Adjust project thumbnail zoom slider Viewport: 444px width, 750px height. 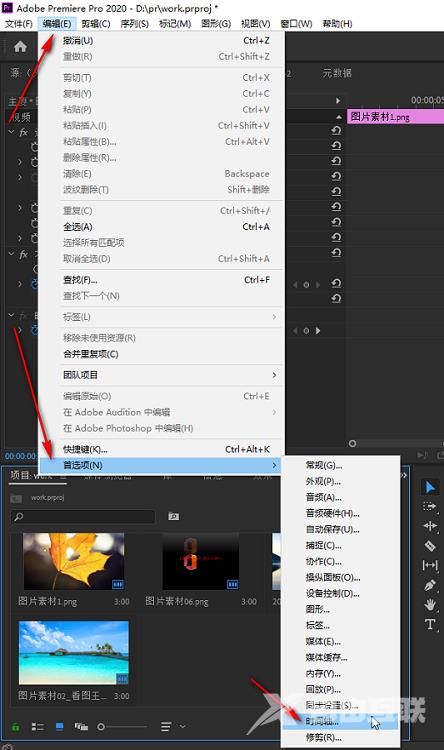coord(122,727)
